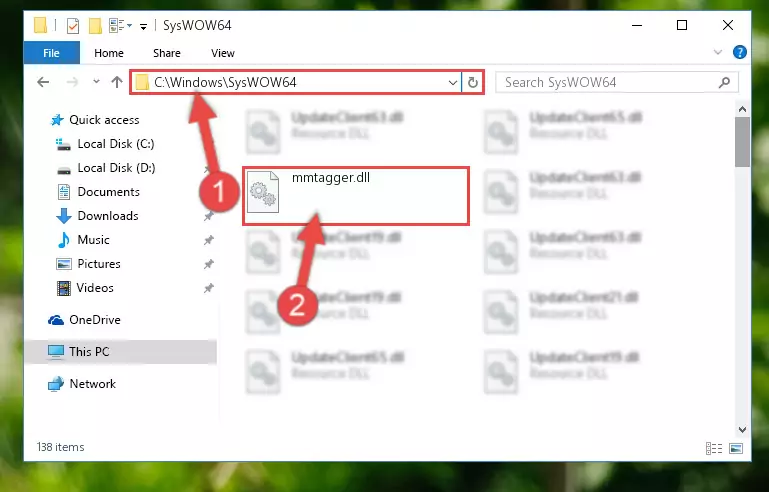Select Network in navigation pane
Screen dimensions: 769x492
pyautogui.click(x=93, y=384)
